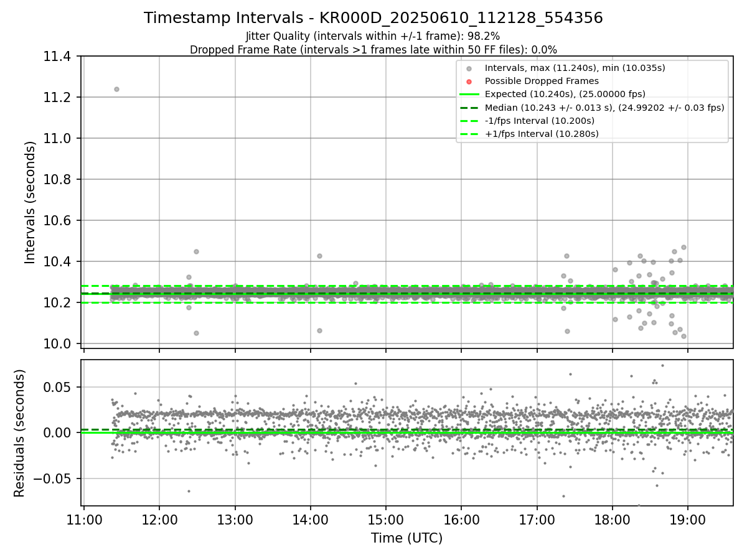Screen dimensions: 747x560
Task: Click the Expected (10.240s) legend entry
Action: pos(565,94)
